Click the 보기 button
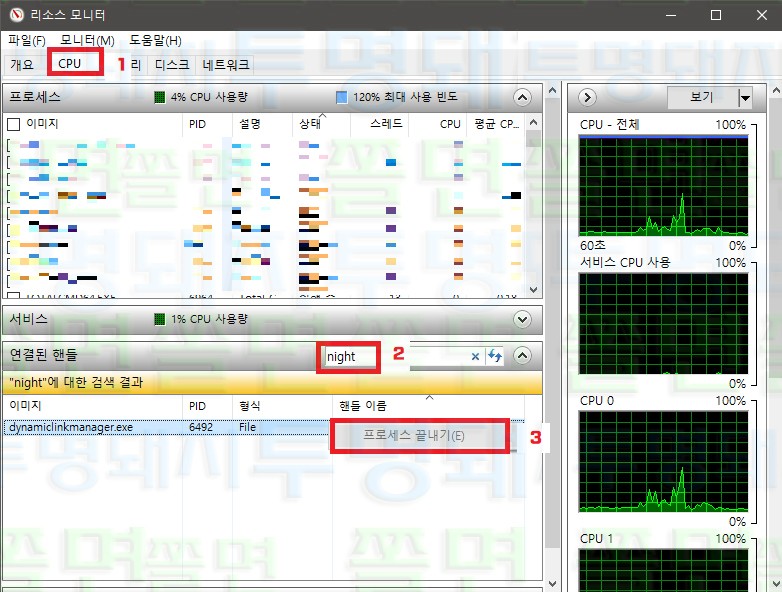Viewport: 782px width, 592px height. 702,97
